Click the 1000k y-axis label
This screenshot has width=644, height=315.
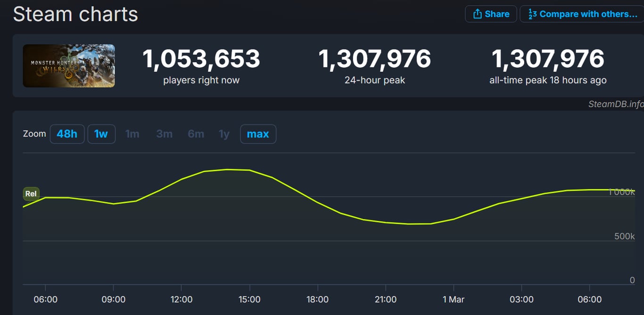pos(622,192)
